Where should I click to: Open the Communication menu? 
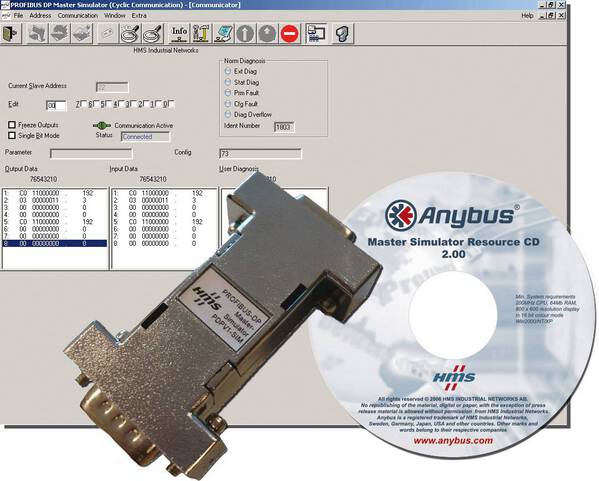[x=78, y=16]
